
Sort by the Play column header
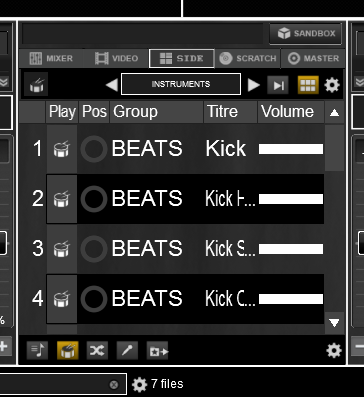[62, 112]
